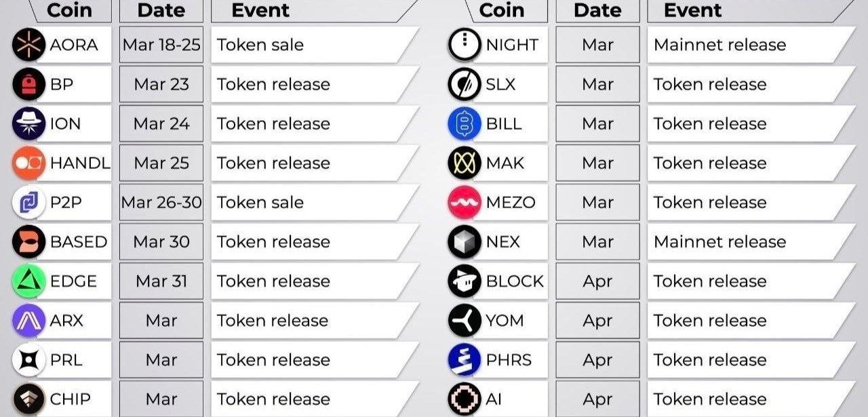
Task: Click the orange HANDL coin icon
Action: tap(28, 163)
